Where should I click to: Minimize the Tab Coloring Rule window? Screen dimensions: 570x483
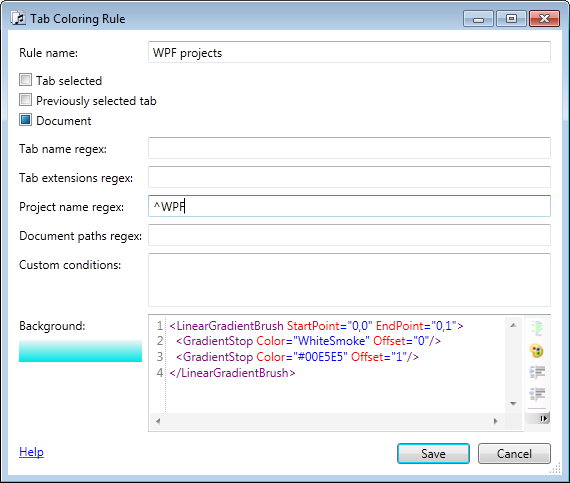[x=478, y=19]
